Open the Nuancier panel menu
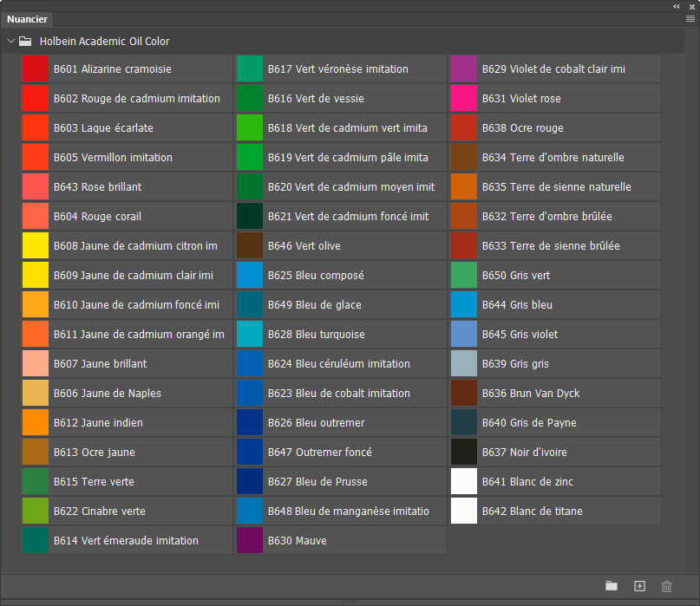700x606 pixels. click(690, 18)
